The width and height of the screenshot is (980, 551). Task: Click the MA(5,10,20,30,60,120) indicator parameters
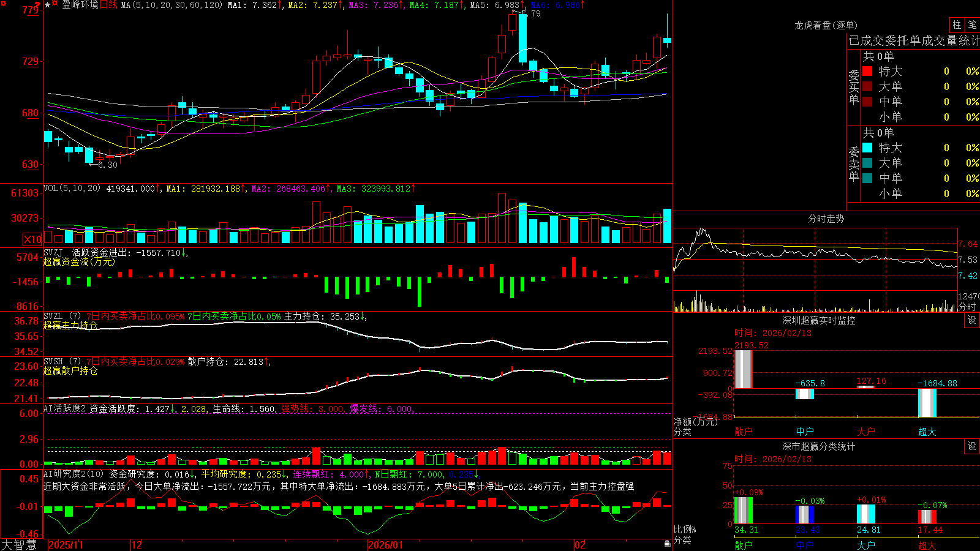pos(171,5)
